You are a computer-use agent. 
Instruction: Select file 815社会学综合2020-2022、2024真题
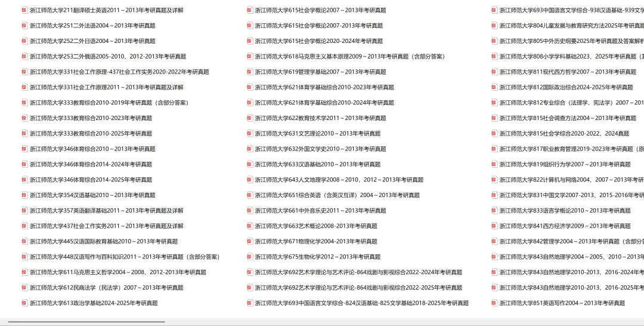pos(561,133)
